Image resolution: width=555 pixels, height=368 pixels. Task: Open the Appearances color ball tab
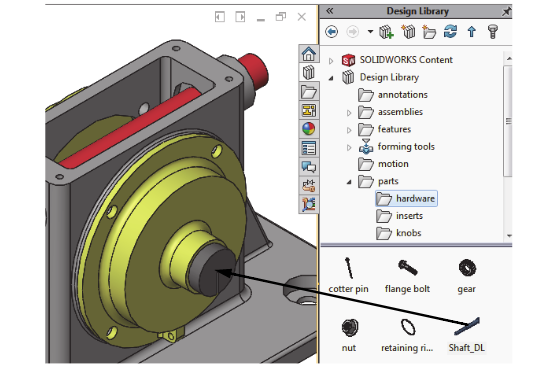pos(309,129)
